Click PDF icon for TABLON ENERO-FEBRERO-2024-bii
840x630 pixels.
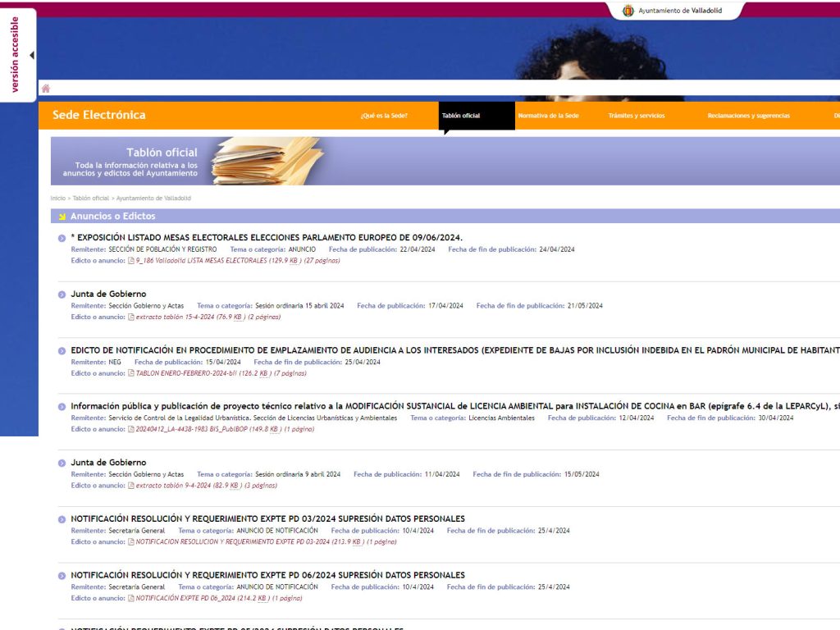tap(131, 373)
